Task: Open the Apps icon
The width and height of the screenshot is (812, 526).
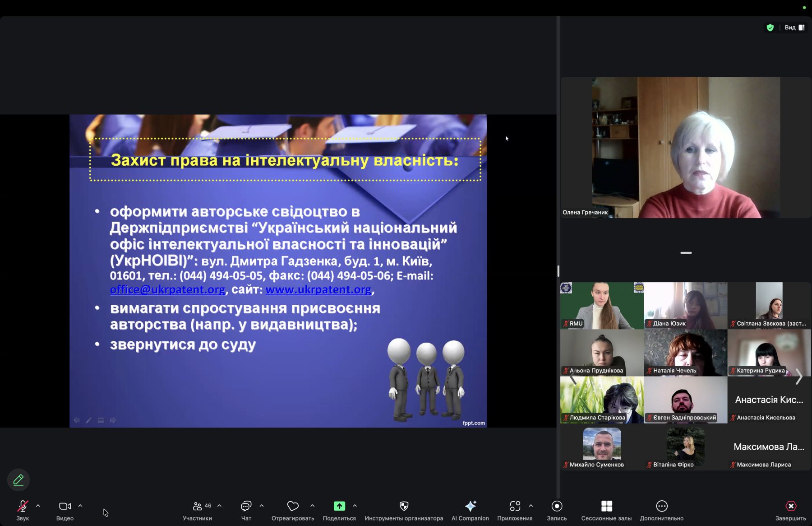Action: tap(515, 506)
